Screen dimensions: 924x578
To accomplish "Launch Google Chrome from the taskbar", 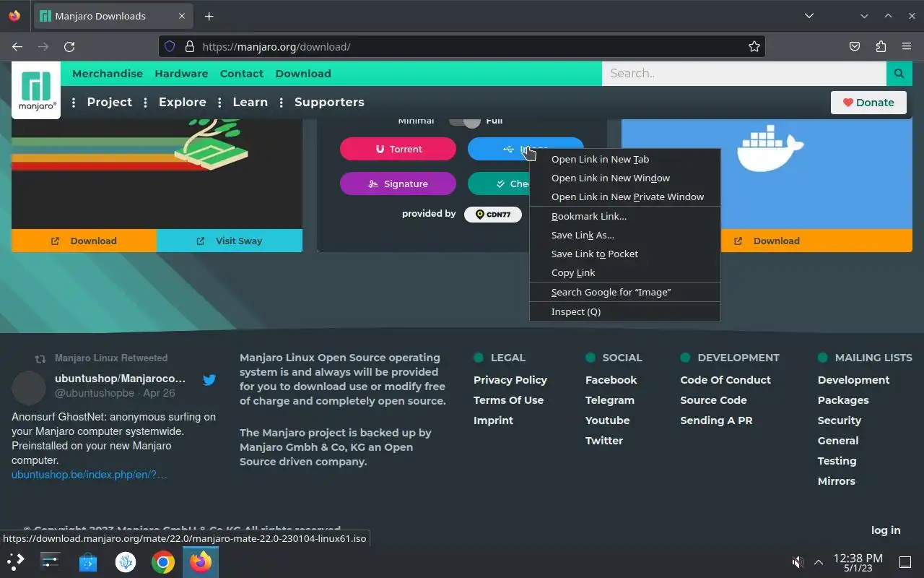I will click(163, 561).
